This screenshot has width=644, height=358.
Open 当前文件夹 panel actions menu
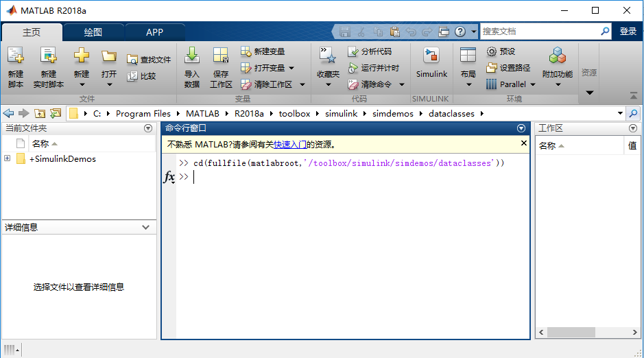(148, 128)
